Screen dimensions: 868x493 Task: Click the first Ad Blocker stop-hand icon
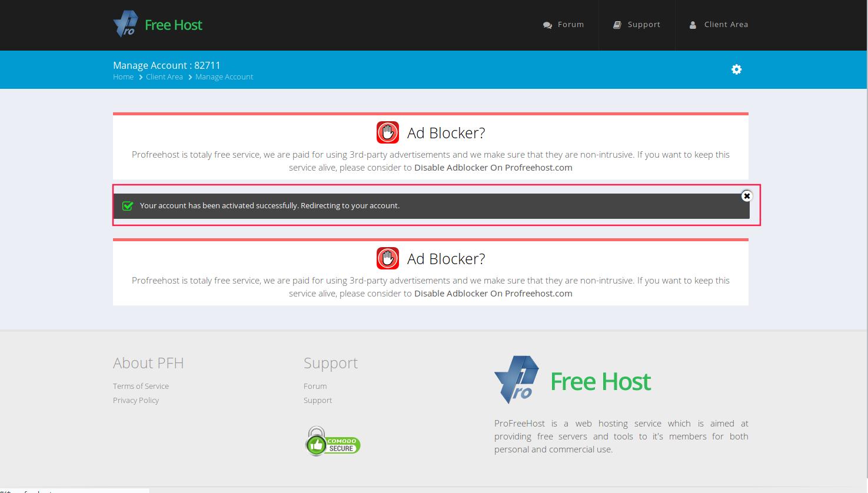[x=388, y=133]
